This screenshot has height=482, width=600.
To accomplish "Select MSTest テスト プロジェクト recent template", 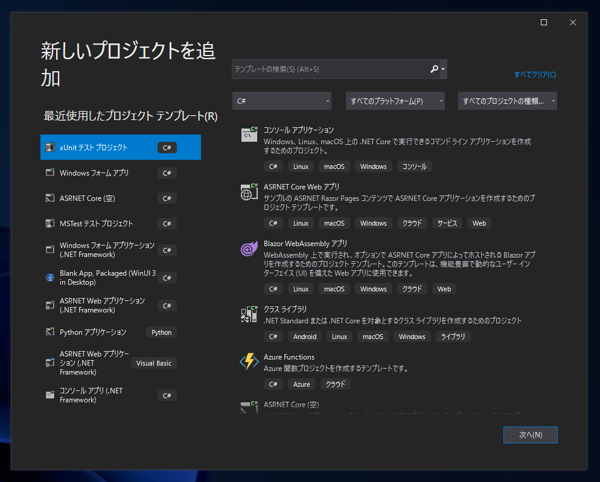I will 121,223.
